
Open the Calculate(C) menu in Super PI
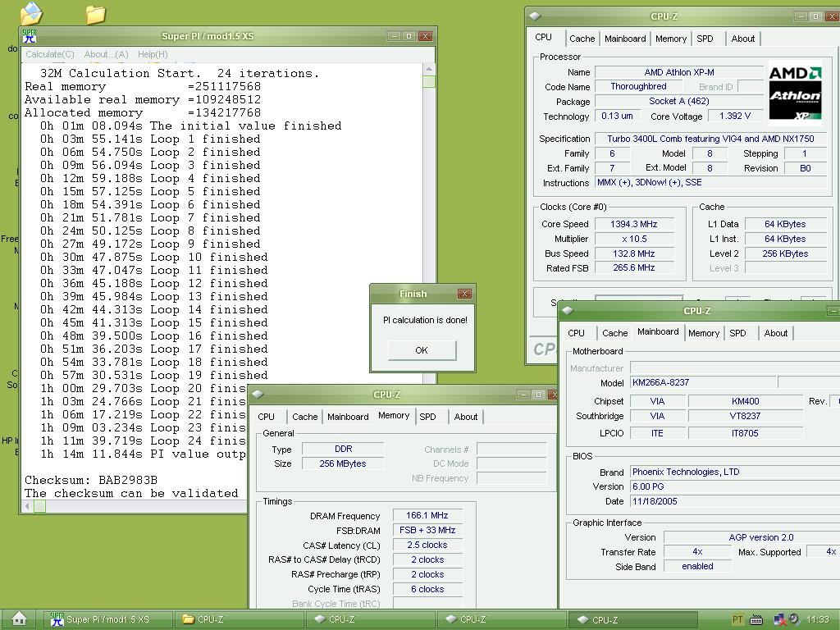click(x=50, y=54)
